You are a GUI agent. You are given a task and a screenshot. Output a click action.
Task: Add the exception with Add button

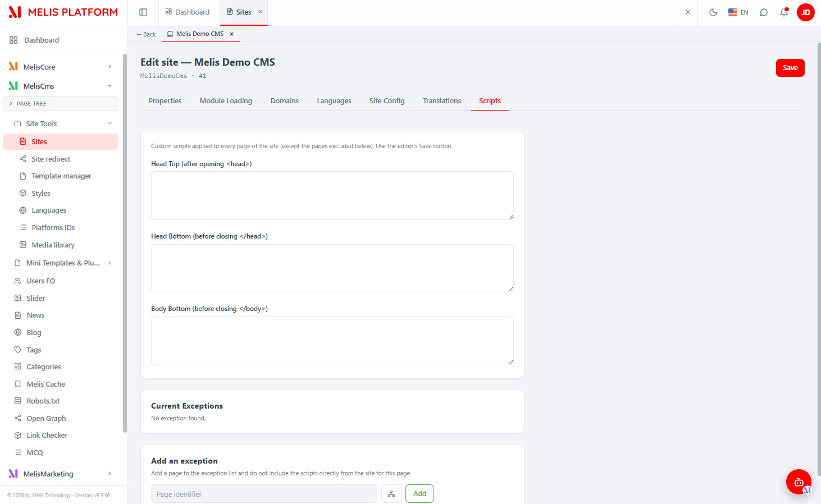click(420, 494)
